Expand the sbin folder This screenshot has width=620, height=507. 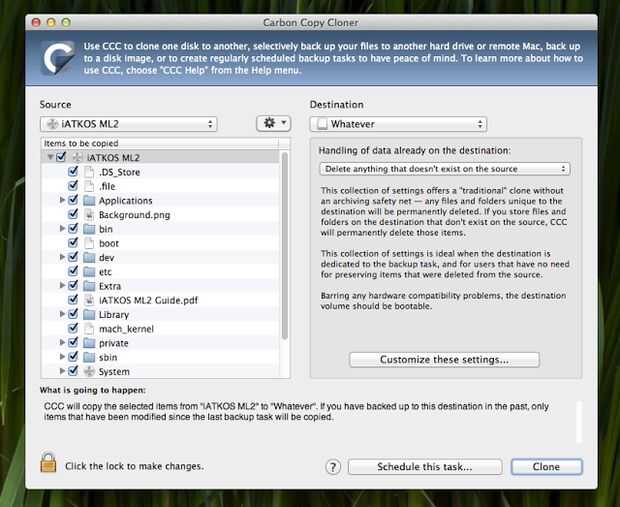click(62, 357)
